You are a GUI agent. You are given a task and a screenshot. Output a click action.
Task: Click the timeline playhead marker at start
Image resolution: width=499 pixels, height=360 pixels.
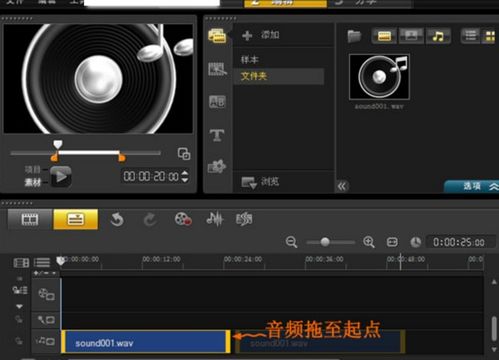pyautogui.click(x=60, y=261)
